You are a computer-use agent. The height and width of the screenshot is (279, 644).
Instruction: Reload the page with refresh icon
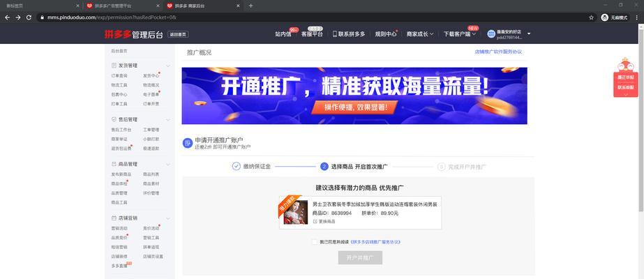(x=29, y=17)
